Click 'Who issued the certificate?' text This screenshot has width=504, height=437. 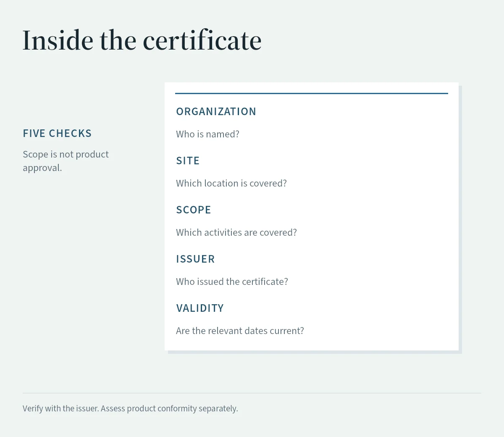pyautogui.click(x=232, y=282)
